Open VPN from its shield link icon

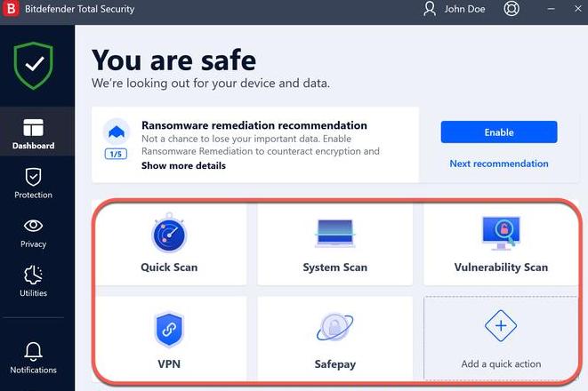click(169, 329)
